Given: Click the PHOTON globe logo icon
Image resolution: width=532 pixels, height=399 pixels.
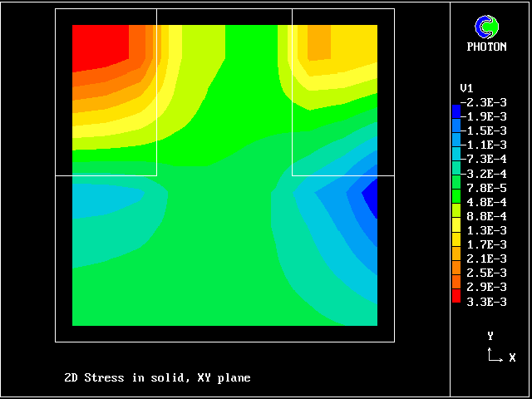Looking at the screenshot, I should pos(486,27).
